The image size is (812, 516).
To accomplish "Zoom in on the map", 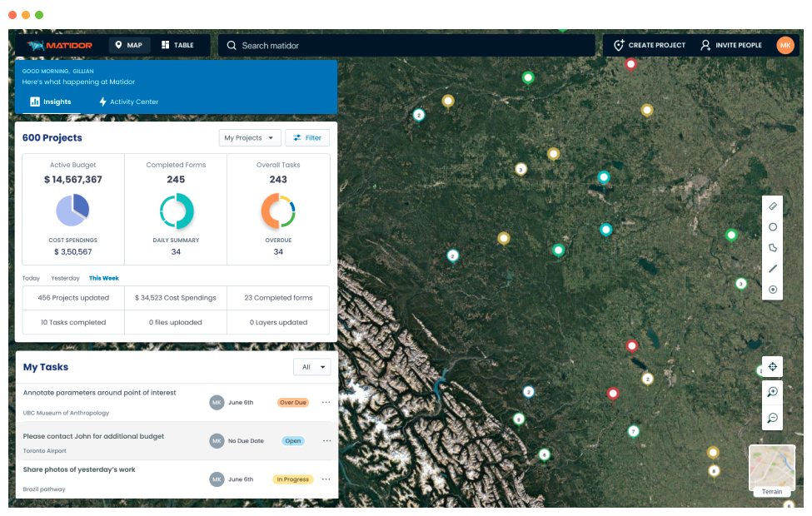I will coord(772,392).
